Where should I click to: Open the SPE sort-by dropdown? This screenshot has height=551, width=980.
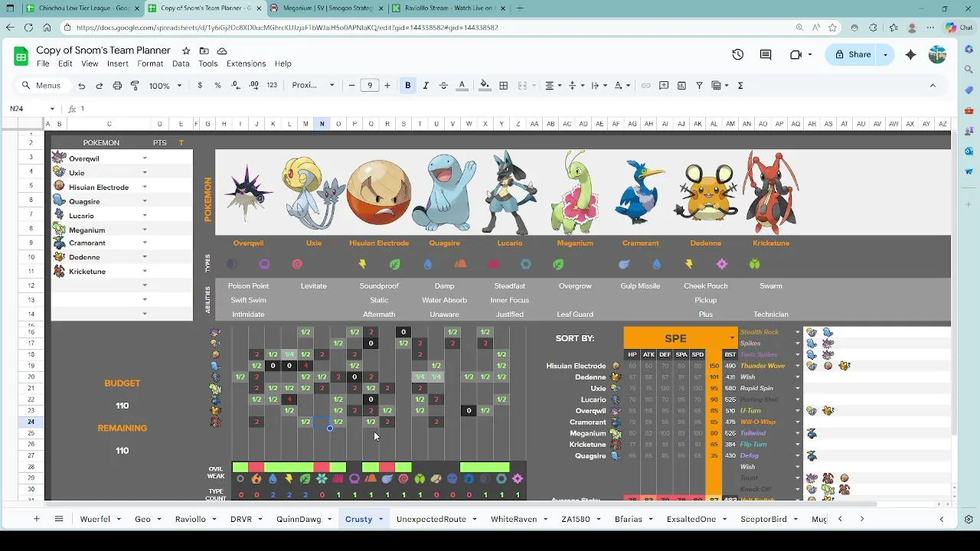pos(732,338)
